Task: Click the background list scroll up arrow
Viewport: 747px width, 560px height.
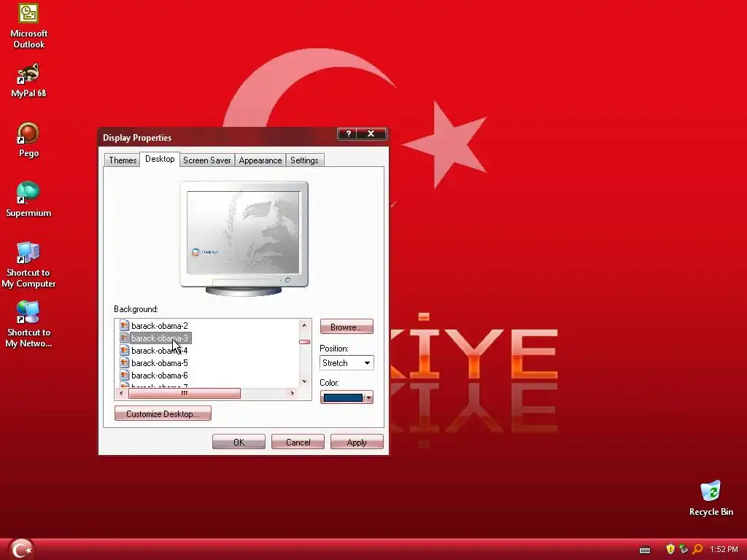Action: [x=304, y=324]
